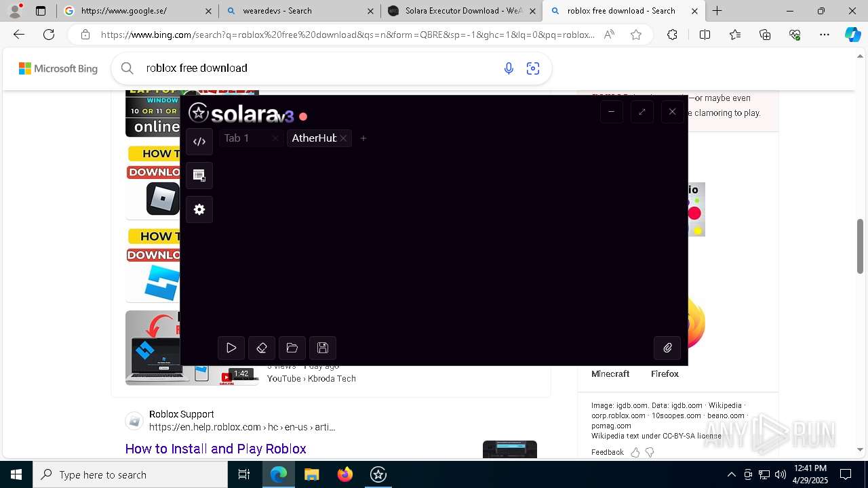Image resolution: width=868 pixels, height=488 pixels.
Task: Save script with the floppy disk icon
Action: coord(323,348)
